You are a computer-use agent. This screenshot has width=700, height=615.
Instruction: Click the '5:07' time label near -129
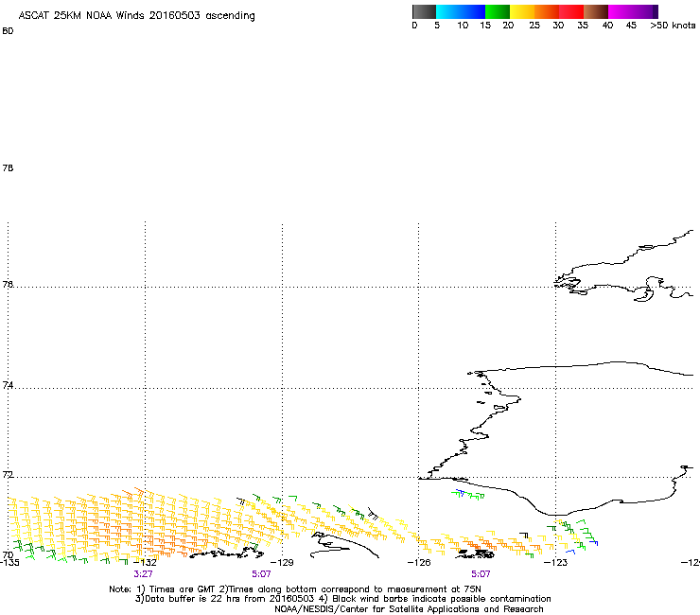click(261, 574)
